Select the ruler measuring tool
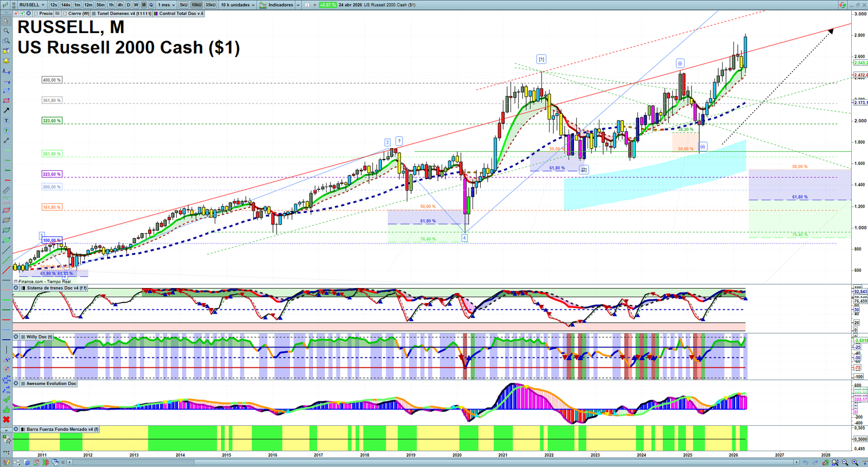The height and width of the screenshot is (467, 868). pyautogui.click(x=6, y=190)
